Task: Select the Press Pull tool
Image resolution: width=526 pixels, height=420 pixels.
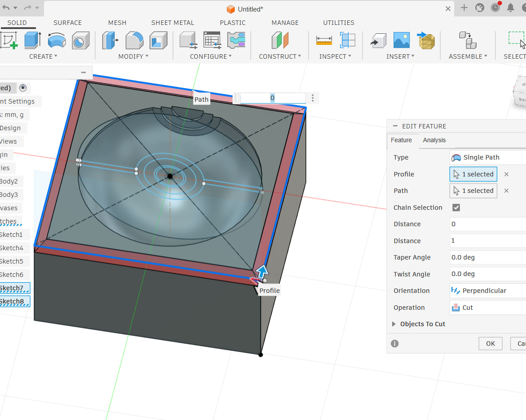Action: (x=110, y=40)
